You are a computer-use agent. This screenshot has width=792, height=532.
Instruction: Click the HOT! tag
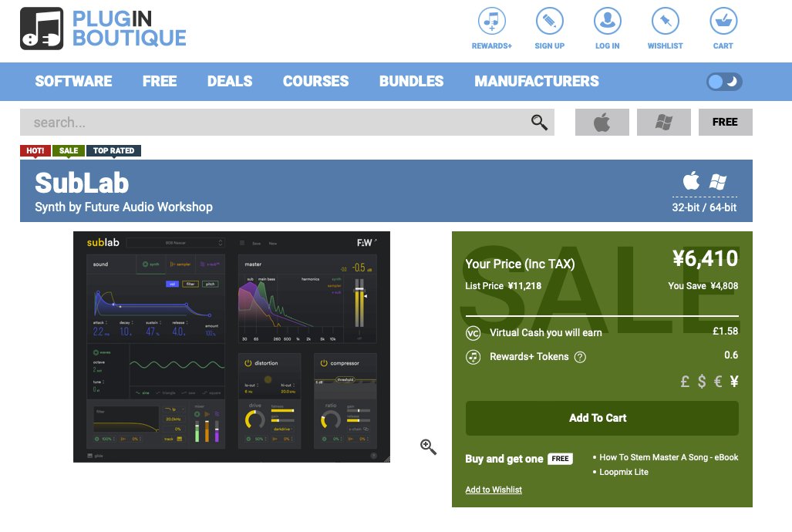tap(35, 150)
